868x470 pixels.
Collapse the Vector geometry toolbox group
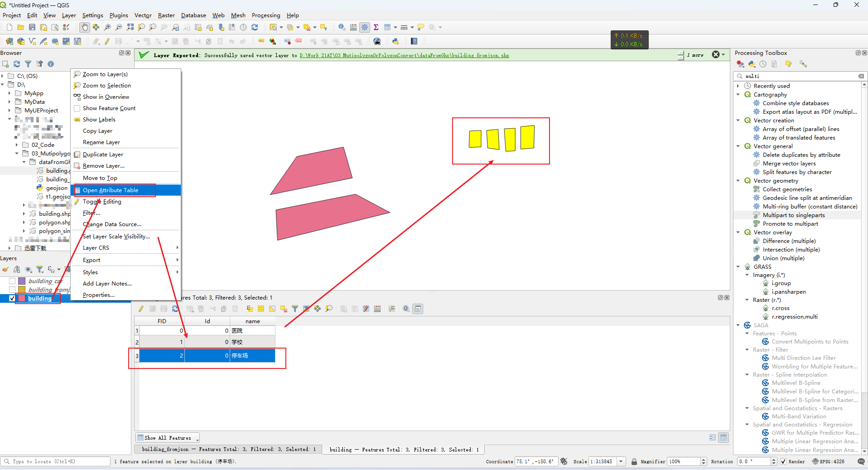tap(738, 180)
